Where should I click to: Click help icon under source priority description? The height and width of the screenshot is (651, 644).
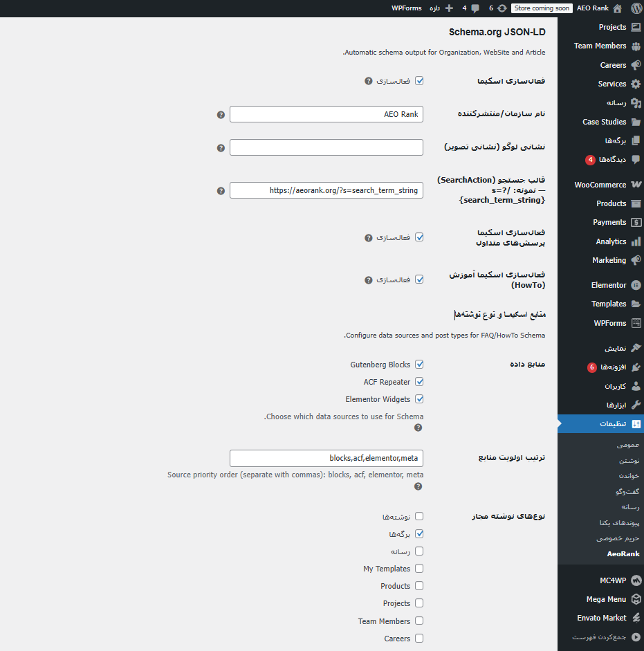(x=418, y=486)
